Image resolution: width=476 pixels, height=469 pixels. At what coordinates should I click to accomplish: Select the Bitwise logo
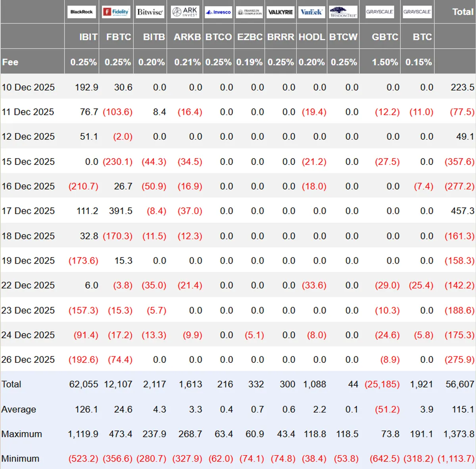150,12
